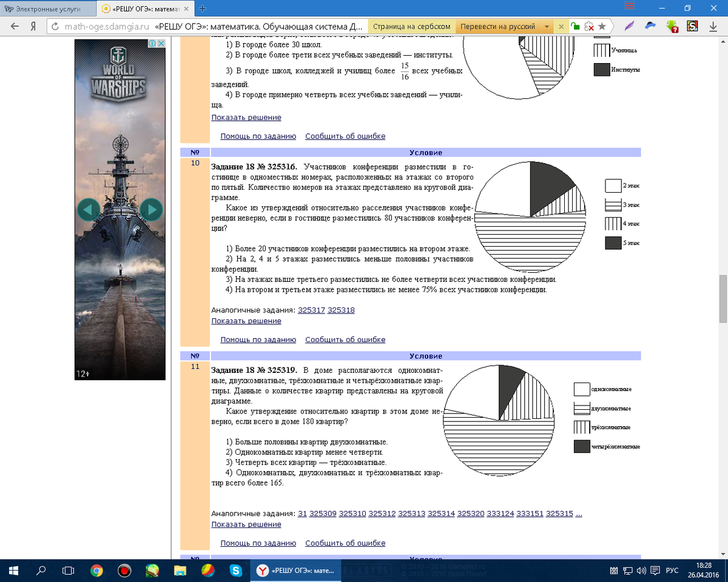Click the task 11 apartments pie chart

[499, 420]
